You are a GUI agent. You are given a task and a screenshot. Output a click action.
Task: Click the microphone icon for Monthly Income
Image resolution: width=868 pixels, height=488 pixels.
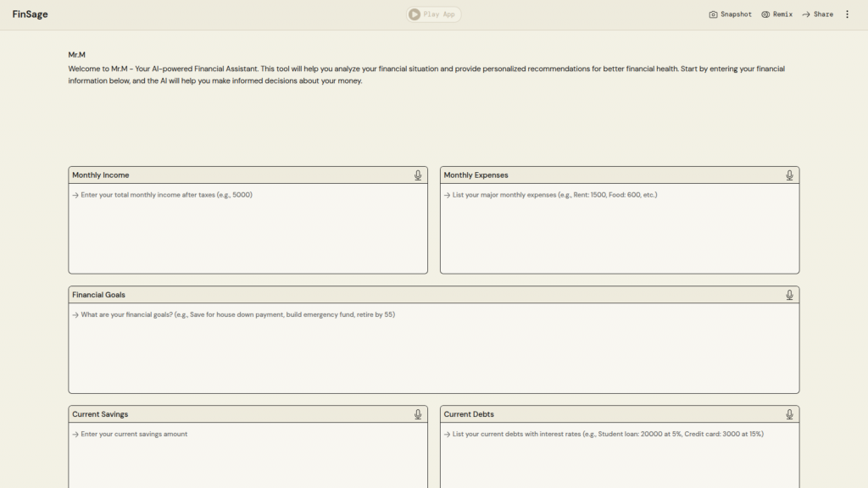[x=418, y=175]
